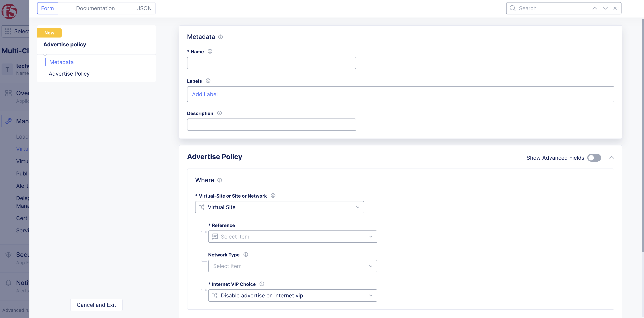This screenshot has width=644, height=318.
Task: Click Add Label under Labels
Action: tap(205, 94)
